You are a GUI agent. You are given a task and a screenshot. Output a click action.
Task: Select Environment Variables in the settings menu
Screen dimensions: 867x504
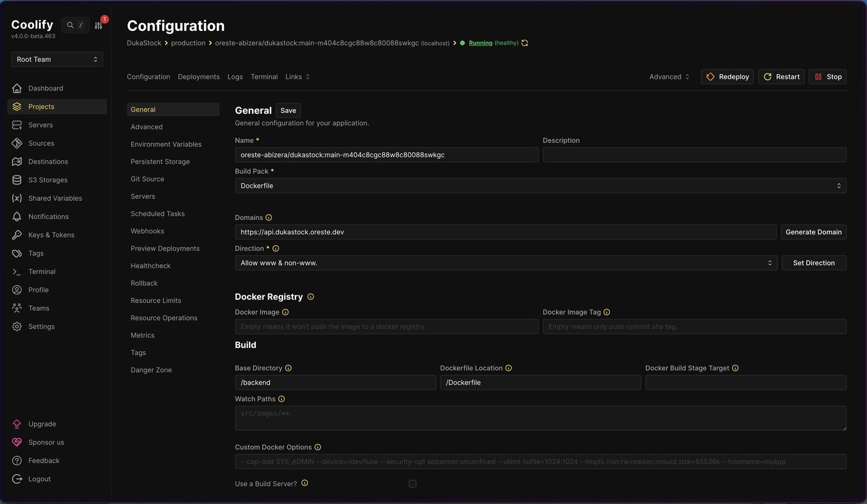pos(166,144)
